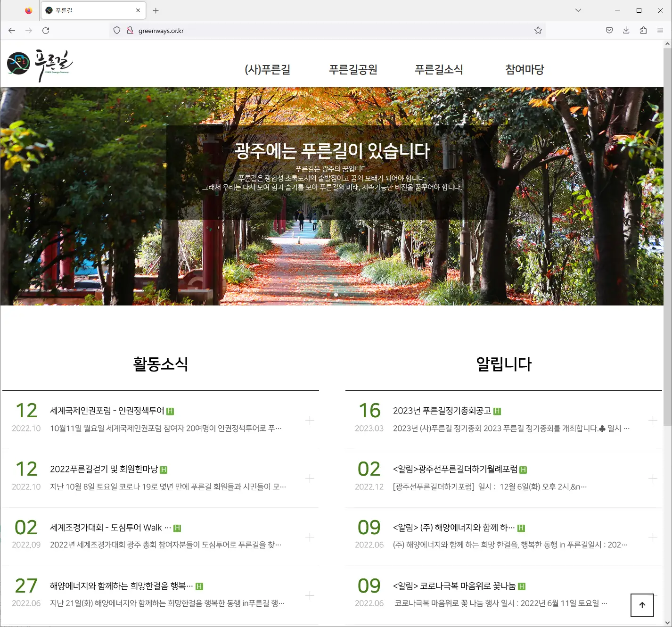Open the Firefox hamburger menu
This screenshot has height=627, width=672.
(660, 30)
